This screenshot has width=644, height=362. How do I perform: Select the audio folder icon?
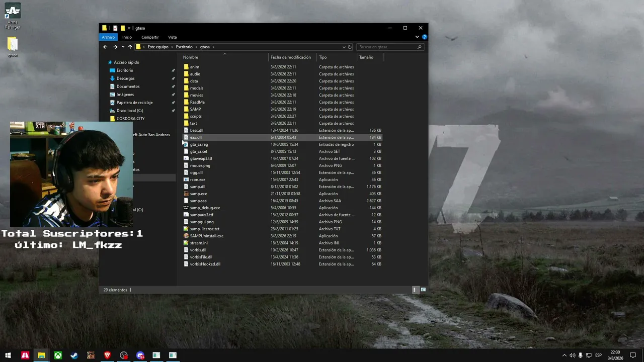pos(186,74)
